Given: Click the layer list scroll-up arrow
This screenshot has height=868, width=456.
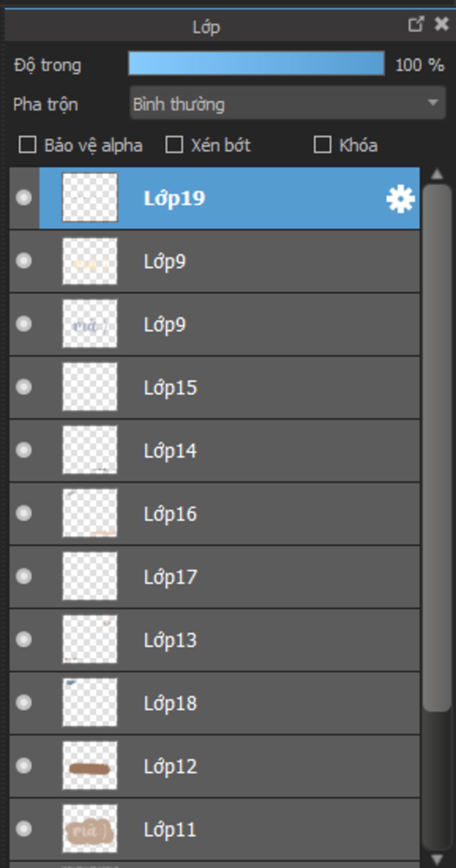Looking at the screenshot, I should 437,174.
